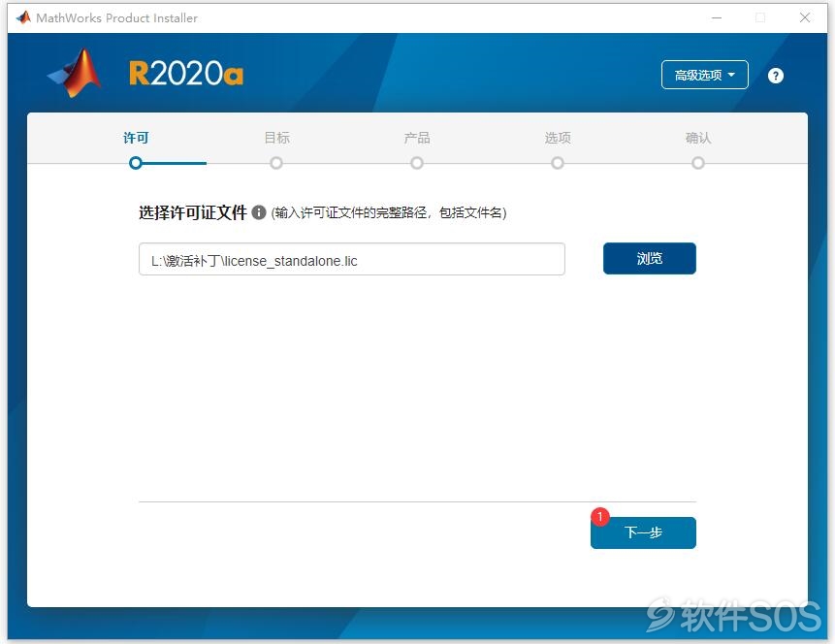The width and height of the screenshot is (835, 644).
Task: Click the MathWorks Product Installer title text
Action: (116, 18)
